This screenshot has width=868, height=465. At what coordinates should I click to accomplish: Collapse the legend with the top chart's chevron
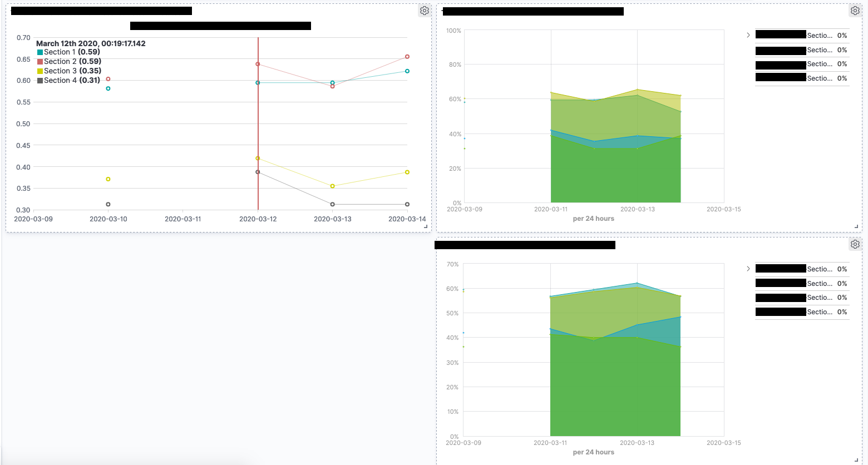click(748, 34)
